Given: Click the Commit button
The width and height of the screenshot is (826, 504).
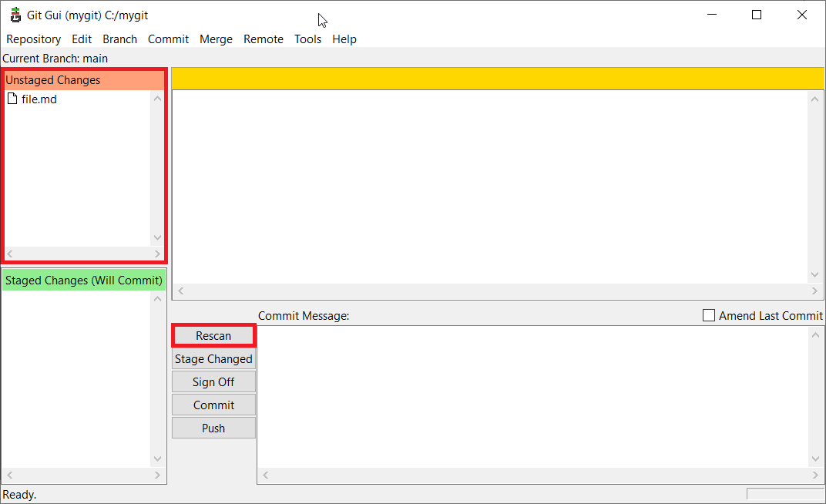Looking at the screenshot, I should (x=213, y=405).
